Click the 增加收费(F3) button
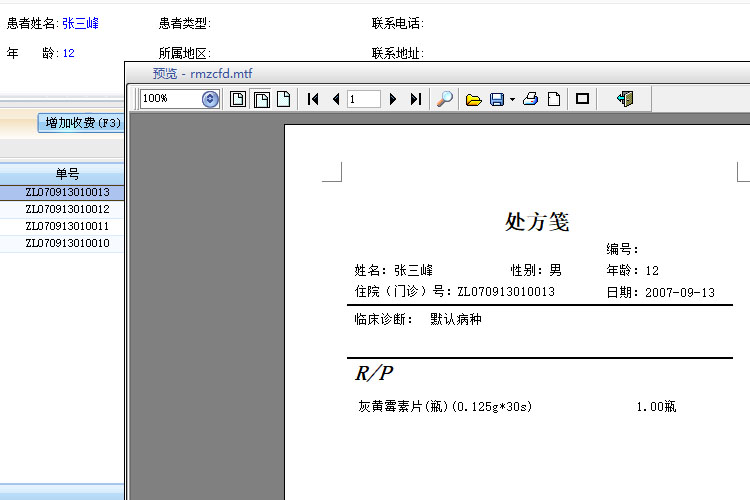Screen dimensions: 750x500 click(x=82, y=123)
